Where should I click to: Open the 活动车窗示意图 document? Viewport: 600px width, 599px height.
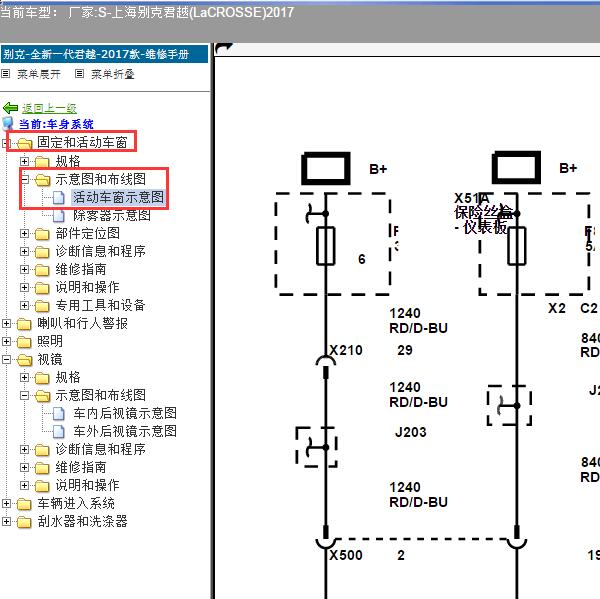coord(118,197)
